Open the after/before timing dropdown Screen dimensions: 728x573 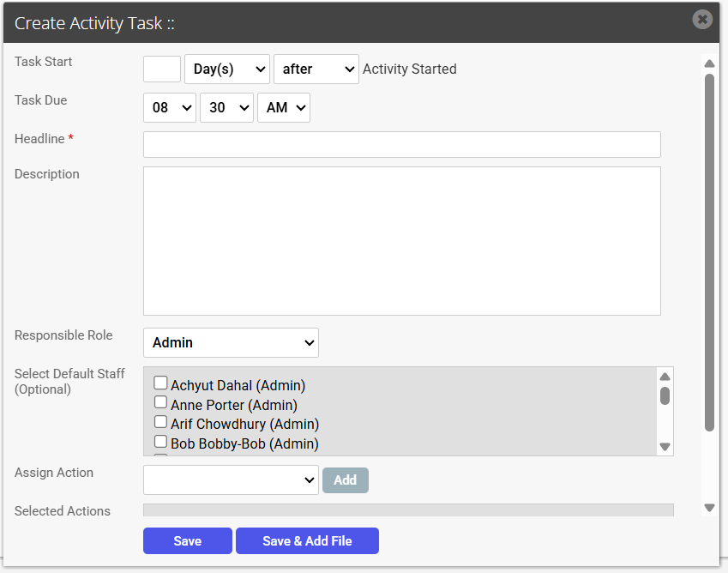[316, 69]
